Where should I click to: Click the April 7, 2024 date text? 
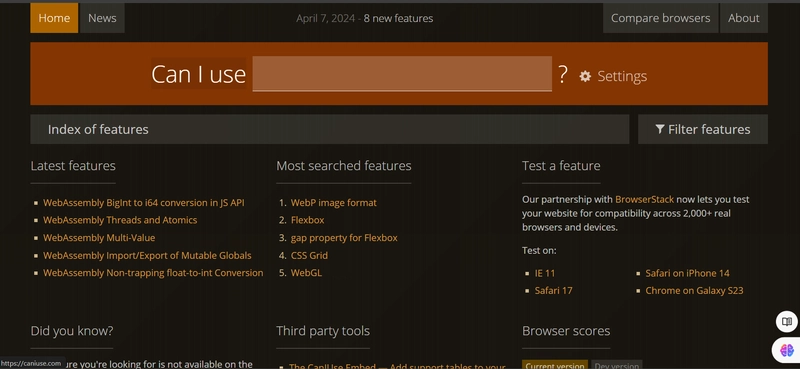(x=327, y=18)
